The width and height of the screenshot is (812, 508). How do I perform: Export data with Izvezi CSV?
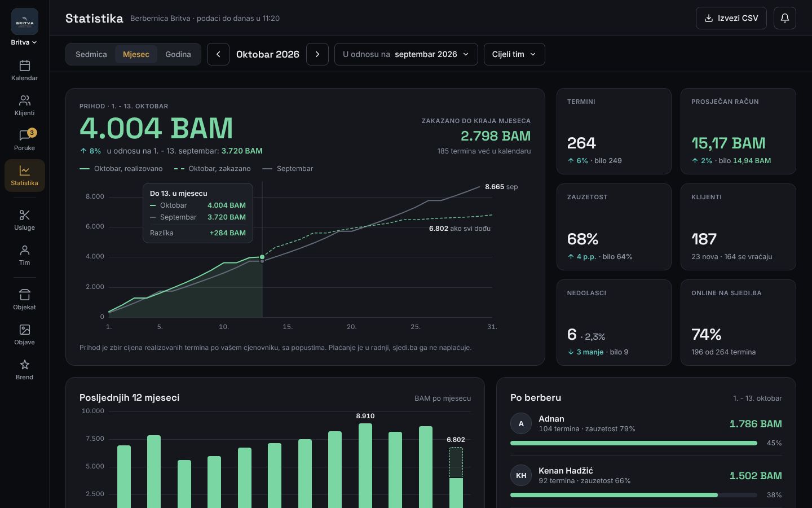[731, 18]
